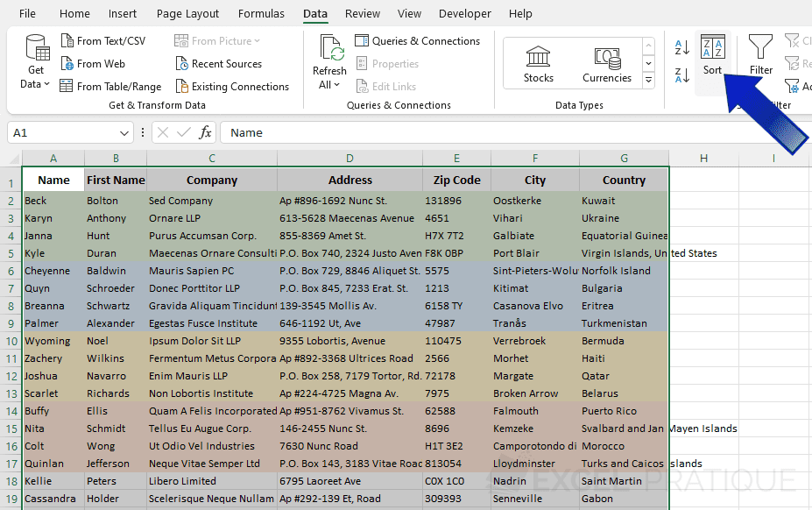This screenshot has height=510, width=812.
Task: Select cell B2 containing Bolton
Action: click(115, 200)
